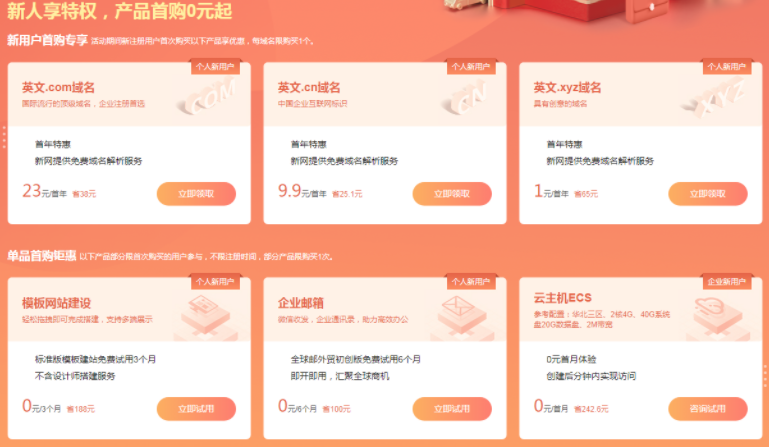The image size is (769, 447).
Task: Click the cloud host ECS icon
Action: pyautogui.click(x=717, y=317)
